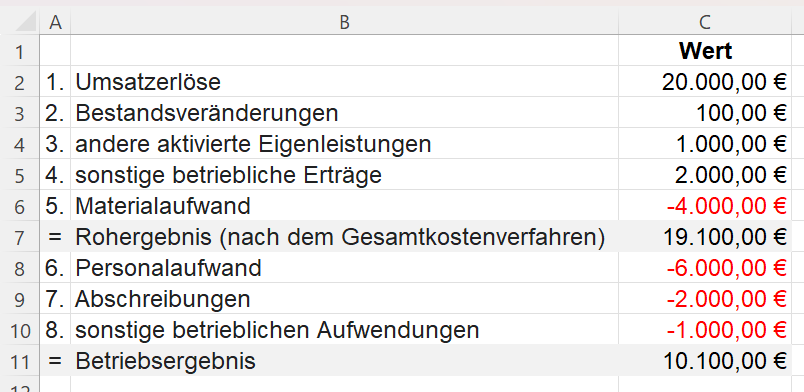Select the sonstige betriebliche Erträge cell
This screenshot has height=392, width=804.
tap(345, 175)
